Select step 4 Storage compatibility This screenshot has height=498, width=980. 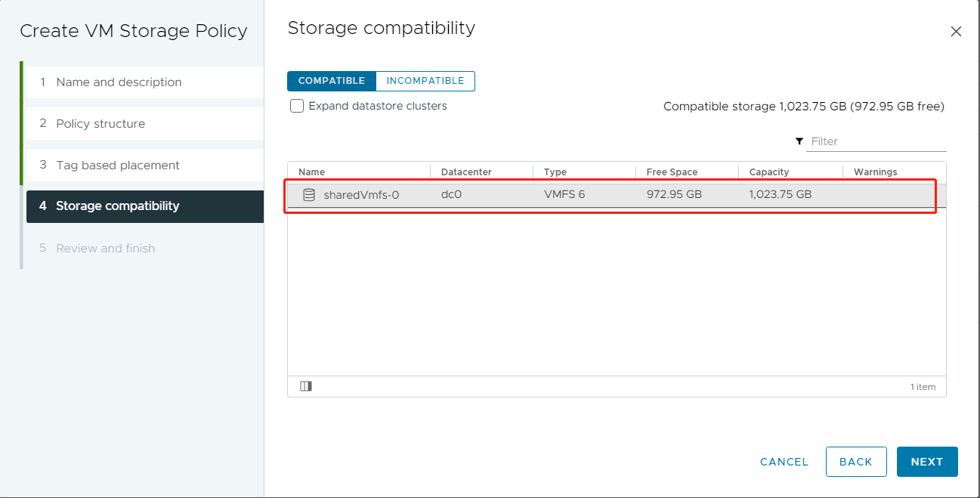point(144,206)
